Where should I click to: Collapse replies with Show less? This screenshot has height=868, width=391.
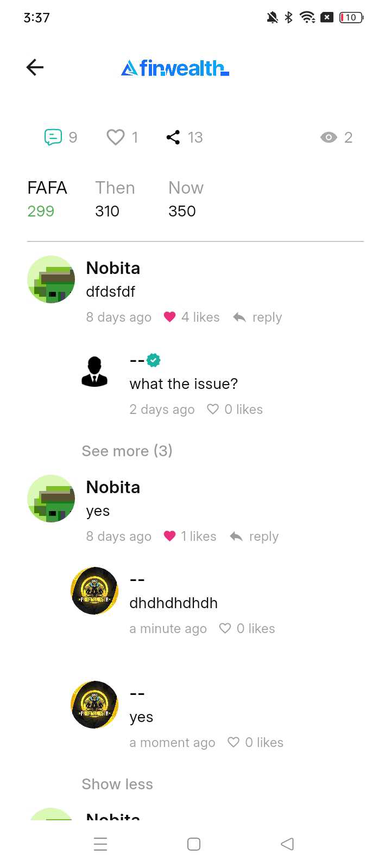117,784
